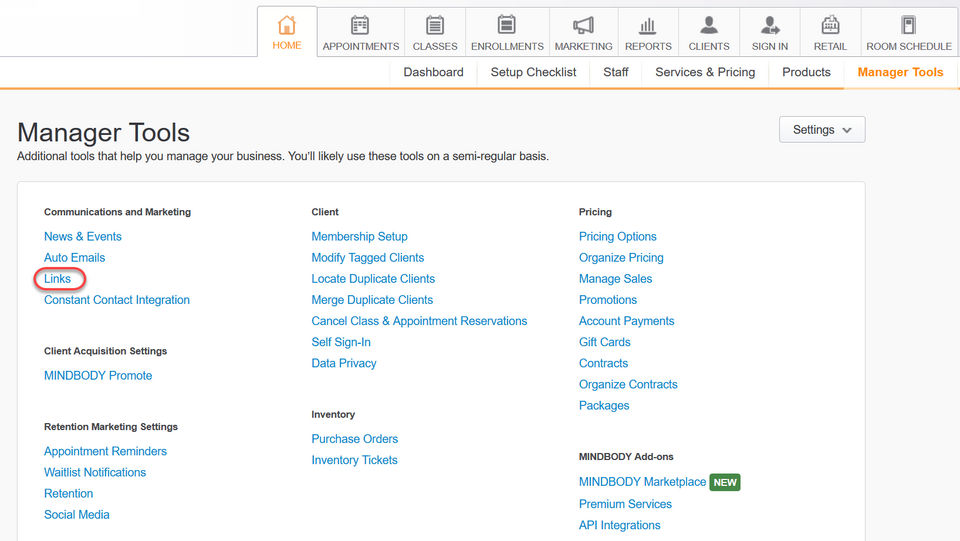Image resolution: width=960 pixels, height=541 pixels.
Task: Open Appointment Reminders settings
Action: [105, 451]
